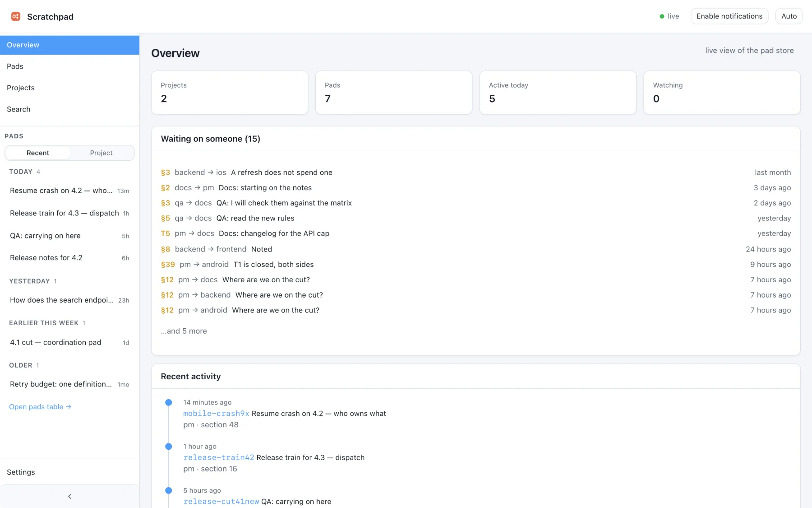Open 'QA: I will check them against the matrix'
Image resolution: width=812 pixels, height=508 pixels.
click(x=476, y=203)
